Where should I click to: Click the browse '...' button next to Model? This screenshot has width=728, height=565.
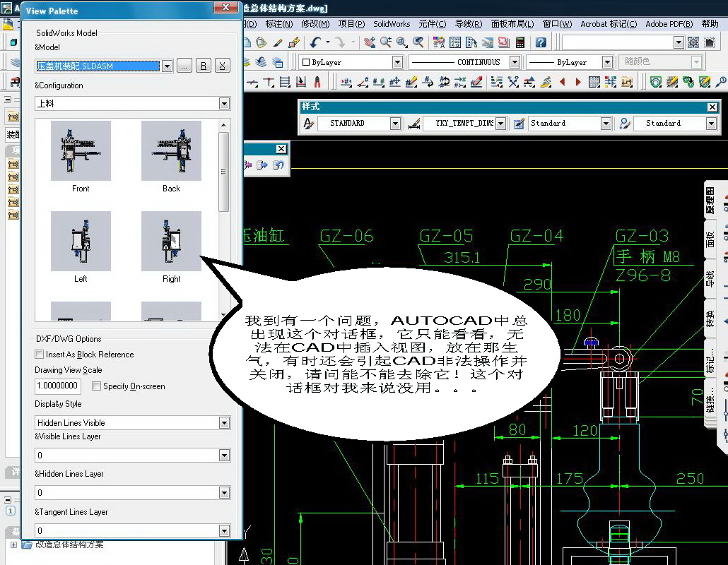click(x=184, y=66)
